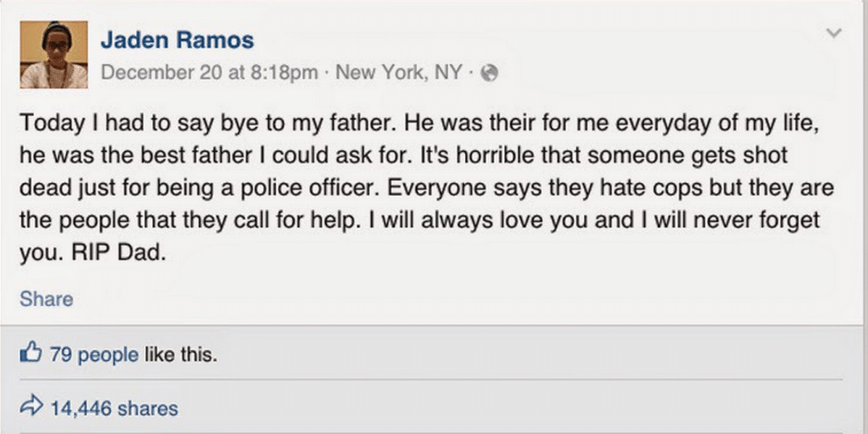Click the blue Share link under the post
Viewport: 868px width, 434px height.
(47, 299)
